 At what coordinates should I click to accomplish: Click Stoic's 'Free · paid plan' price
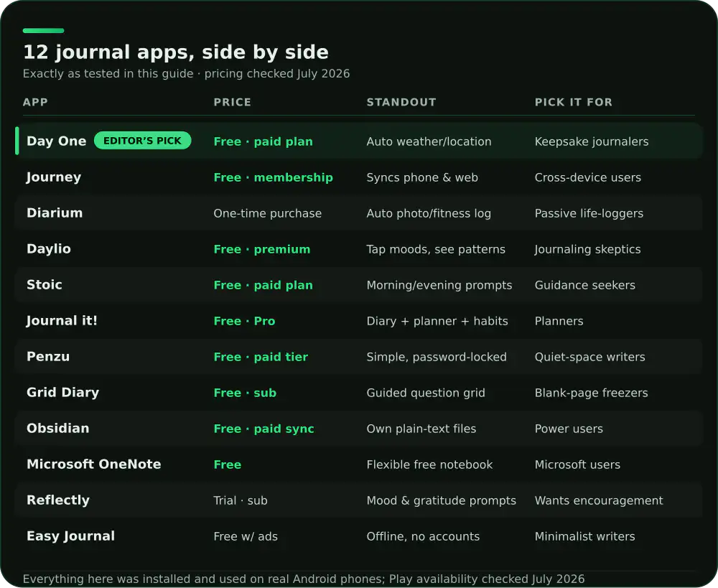tap(264, 285)
